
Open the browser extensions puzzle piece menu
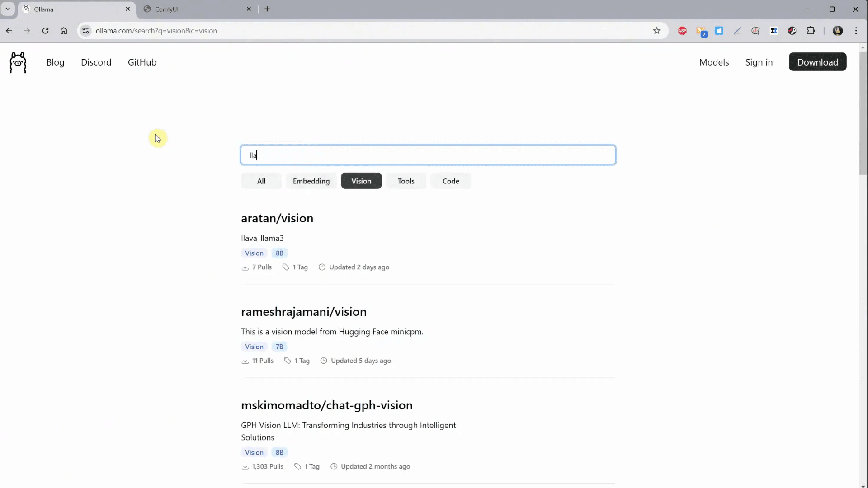click(811, 31)
